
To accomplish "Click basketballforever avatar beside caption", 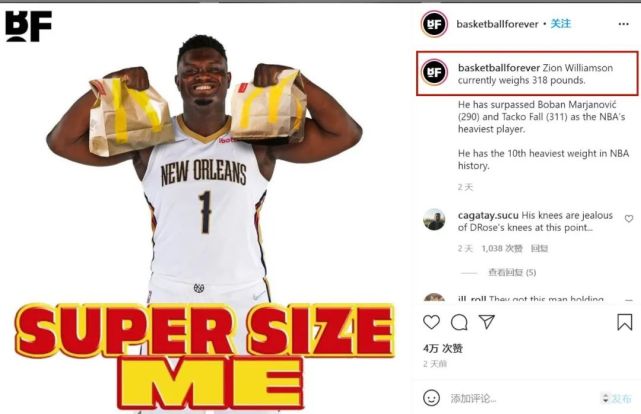I will point(434,72).
